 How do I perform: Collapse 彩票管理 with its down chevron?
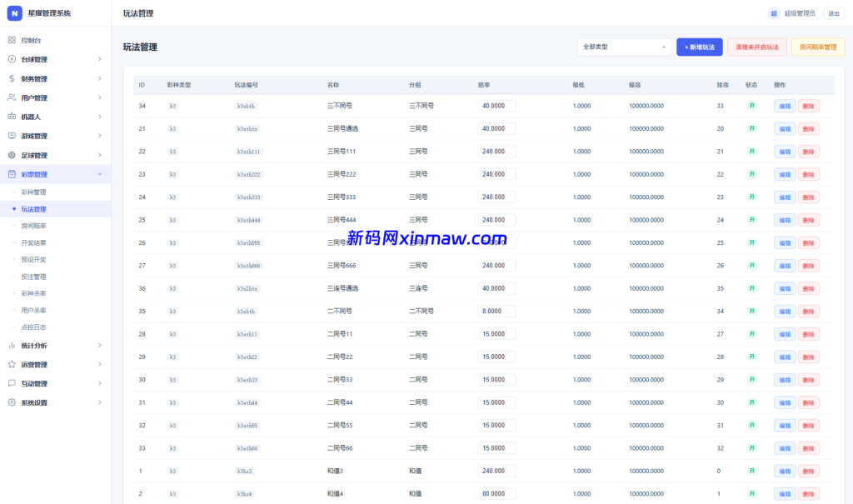pyautogui.click(x=100, y=174)
